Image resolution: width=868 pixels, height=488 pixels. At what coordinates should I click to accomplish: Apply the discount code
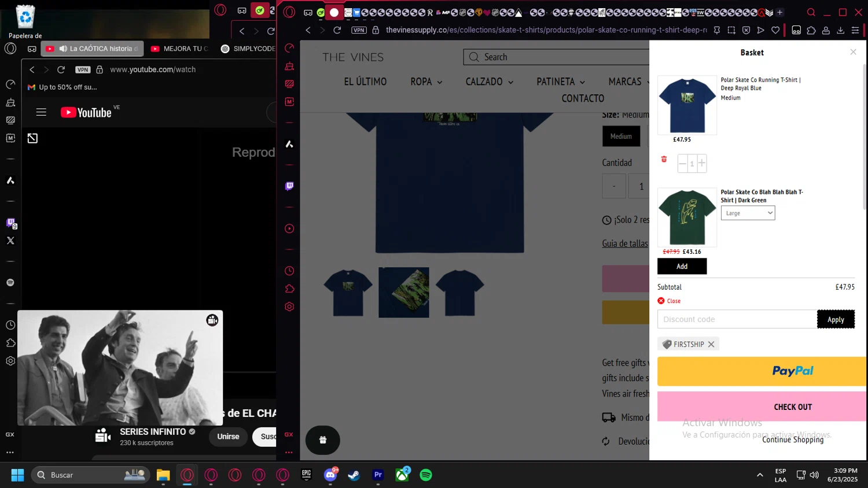(x=836, y=319)
